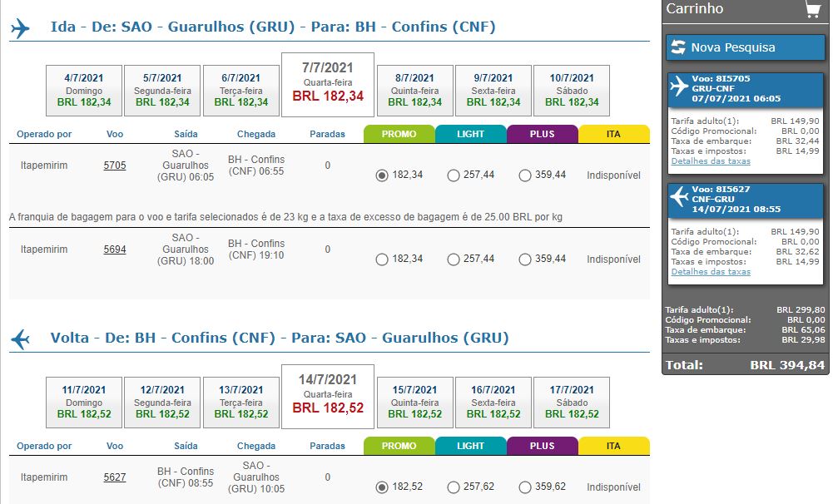Click the green PROMO header in return table
The height and width of the screenshot is (504, 833).
coord(399,446)
